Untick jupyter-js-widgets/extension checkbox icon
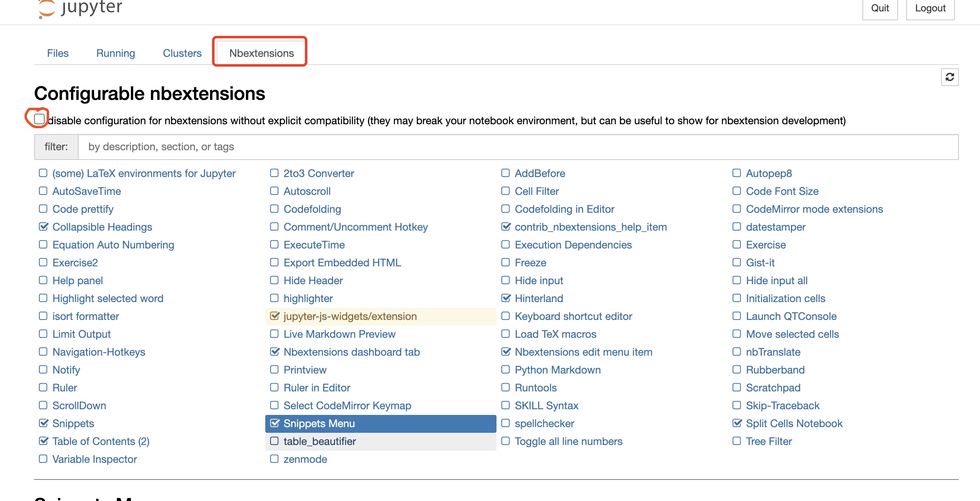The image size is (980, 501). [x=275, y=316]
